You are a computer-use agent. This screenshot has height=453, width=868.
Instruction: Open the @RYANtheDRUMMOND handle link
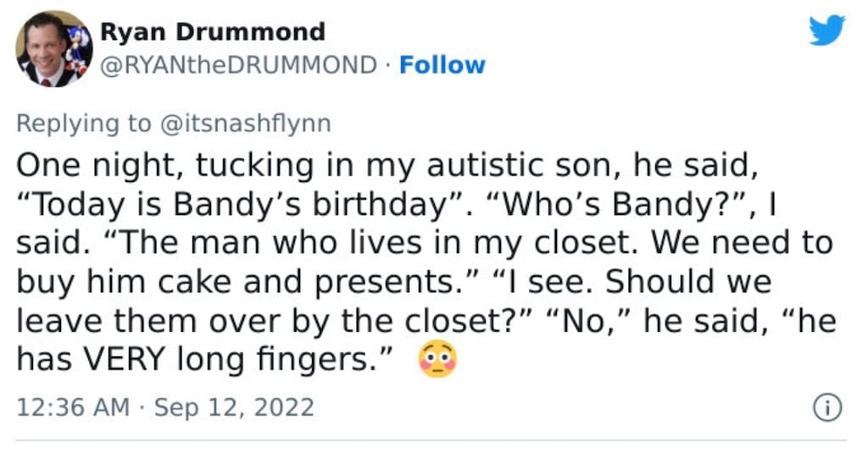pos(238,65)
